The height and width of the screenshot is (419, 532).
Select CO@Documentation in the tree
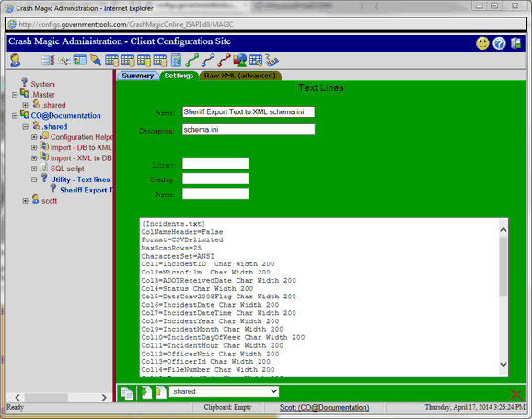pyautogui.click(x=65, y=116)
